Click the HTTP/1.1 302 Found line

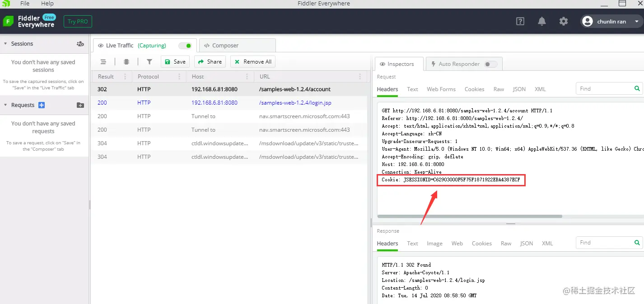(406, 265)
